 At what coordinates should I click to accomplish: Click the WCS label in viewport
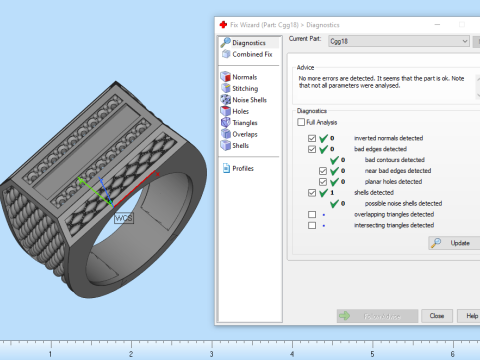pyautogui.click(x=124, y=218)
